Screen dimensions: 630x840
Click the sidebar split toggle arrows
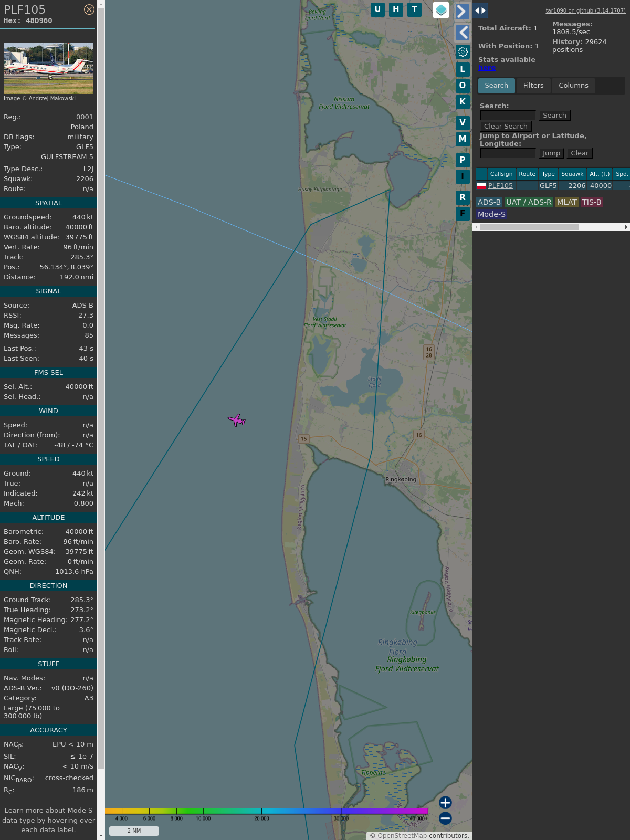click(x=480, y=10)
